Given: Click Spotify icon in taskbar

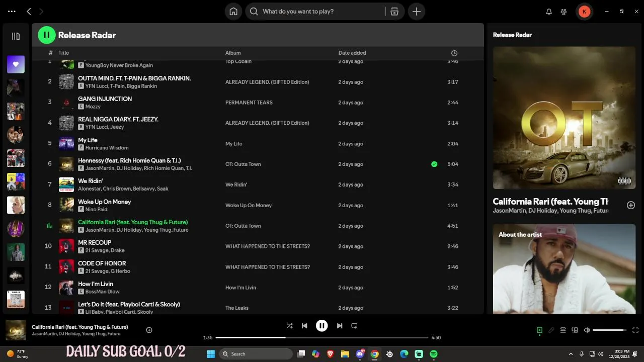Looking at the screenshot, I should [434, 354].
